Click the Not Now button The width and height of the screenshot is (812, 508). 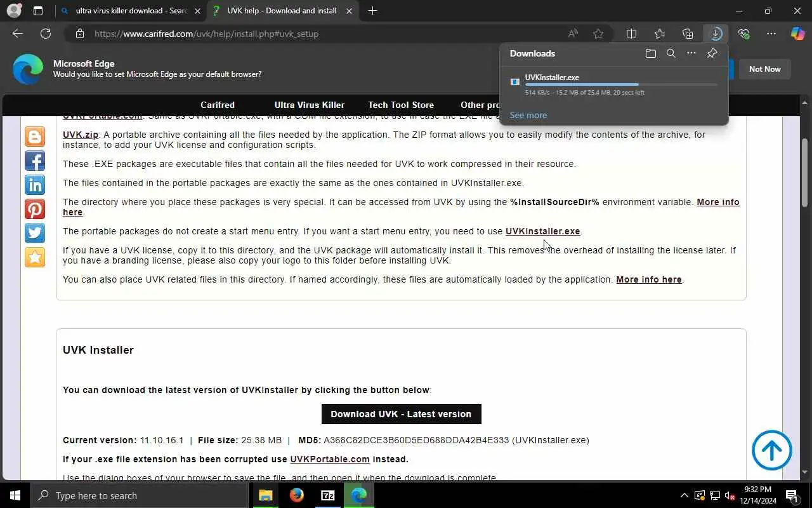pos(764,69)
